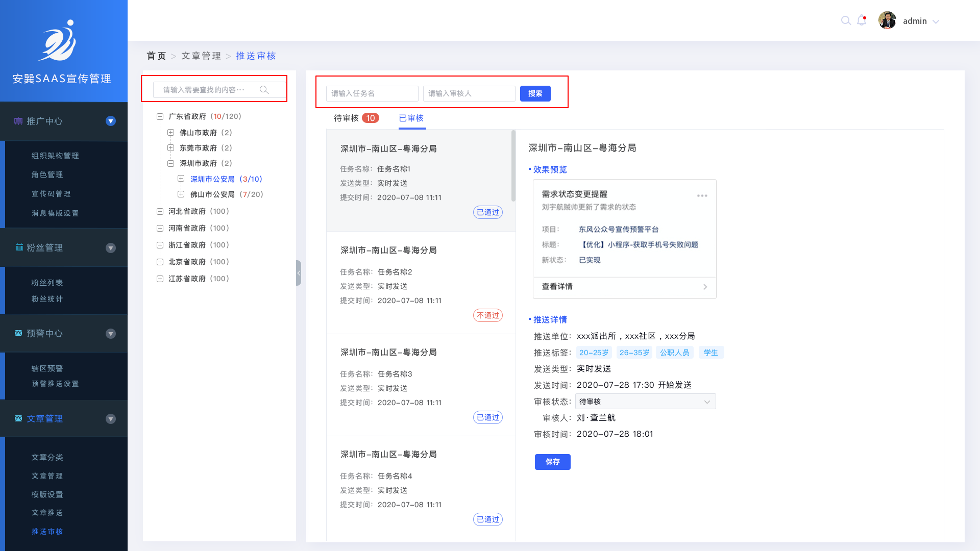Open the 审核状态 dropdown
This screenshot has width=980, height=551.
pyautogui.click(x=645, y=402)
